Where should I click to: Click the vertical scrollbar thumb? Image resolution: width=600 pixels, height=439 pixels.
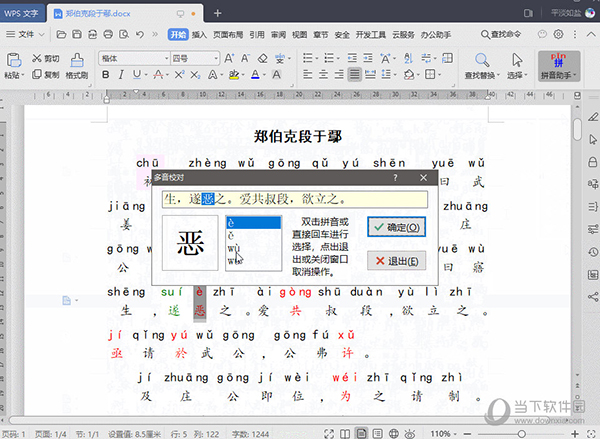pos(577,129)
